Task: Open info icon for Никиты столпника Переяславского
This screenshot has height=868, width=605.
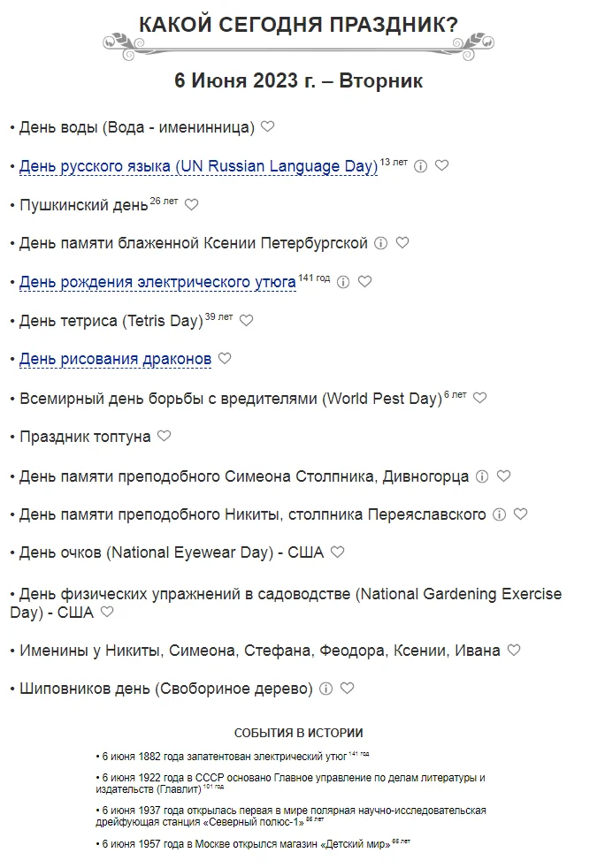Action: pos(499,514)
